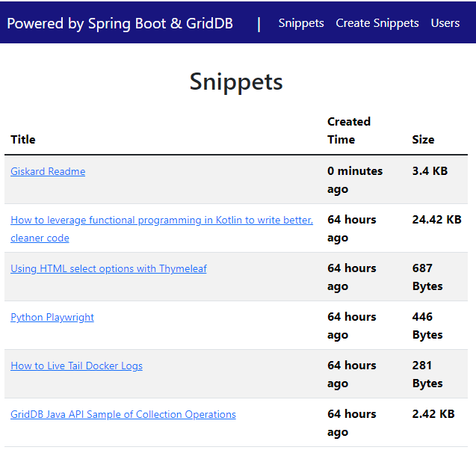Viewport: 476px width, 456px height.
Task: Open Using HTML select options with Thymeleaf
Action: click(108, 268)
